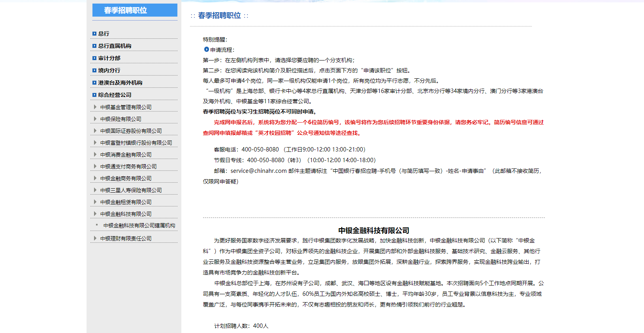644x333 pixels.
Task: Expand arrow beside 中银消费金融有限公司
Action: [95, 154]
